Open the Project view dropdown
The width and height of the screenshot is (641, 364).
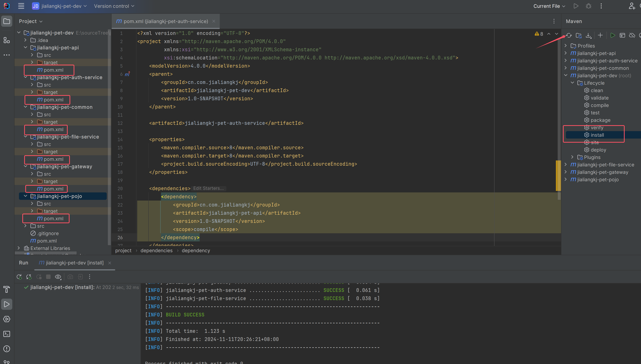(x=30, y=21)
